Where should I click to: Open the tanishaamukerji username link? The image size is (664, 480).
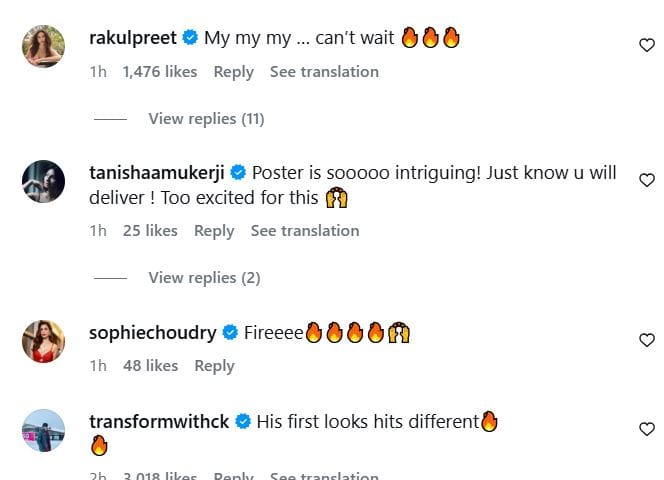[x=158, y=170]
